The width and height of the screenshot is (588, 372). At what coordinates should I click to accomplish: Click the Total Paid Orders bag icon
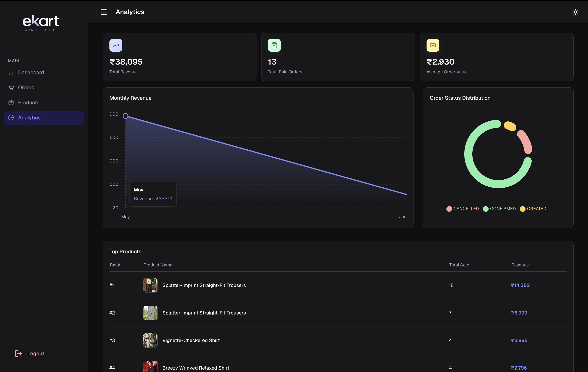[x=274, y=45]
